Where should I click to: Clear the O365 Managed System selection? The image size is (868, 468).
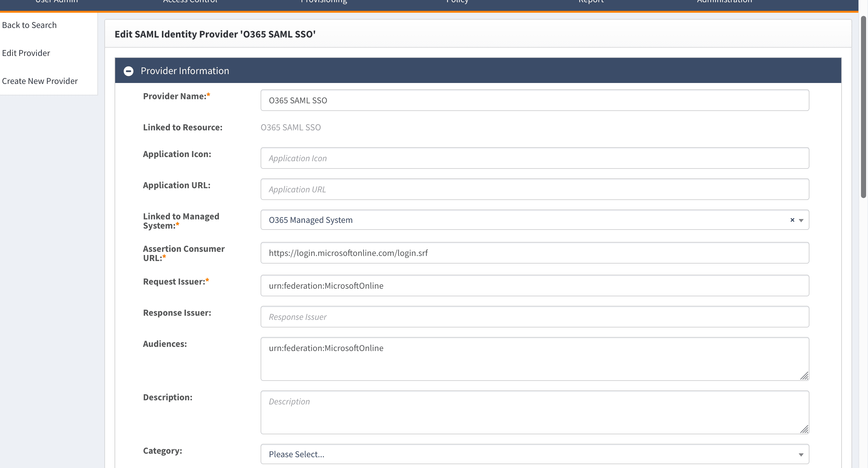click(792, 220)
